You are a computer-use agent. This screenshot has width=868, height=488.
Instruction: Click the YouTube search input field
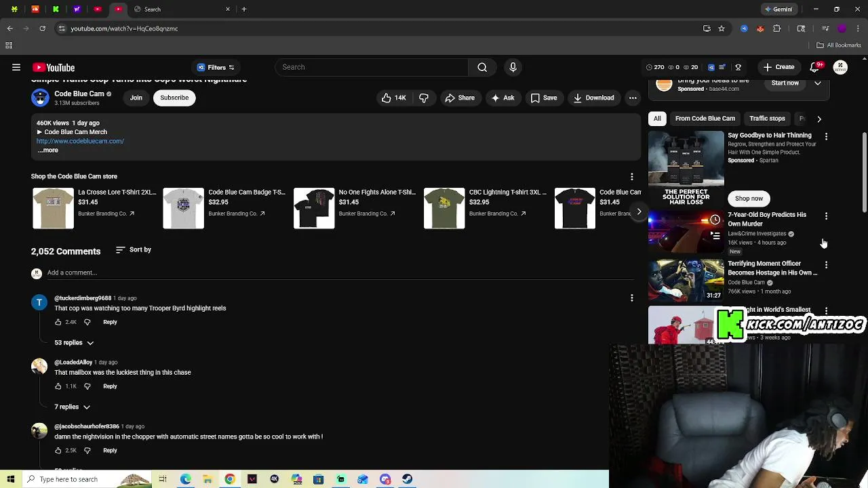[x=372, y=67]
